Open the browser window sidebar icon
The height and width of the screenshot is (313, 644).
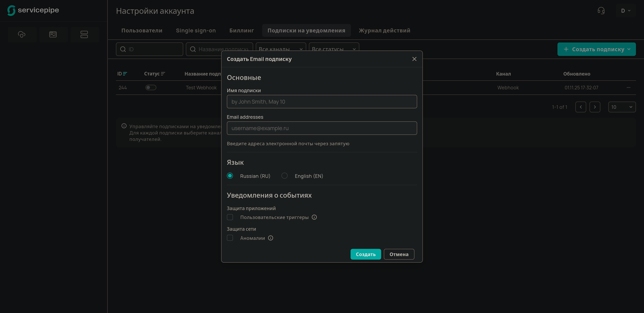coord(53,34)
